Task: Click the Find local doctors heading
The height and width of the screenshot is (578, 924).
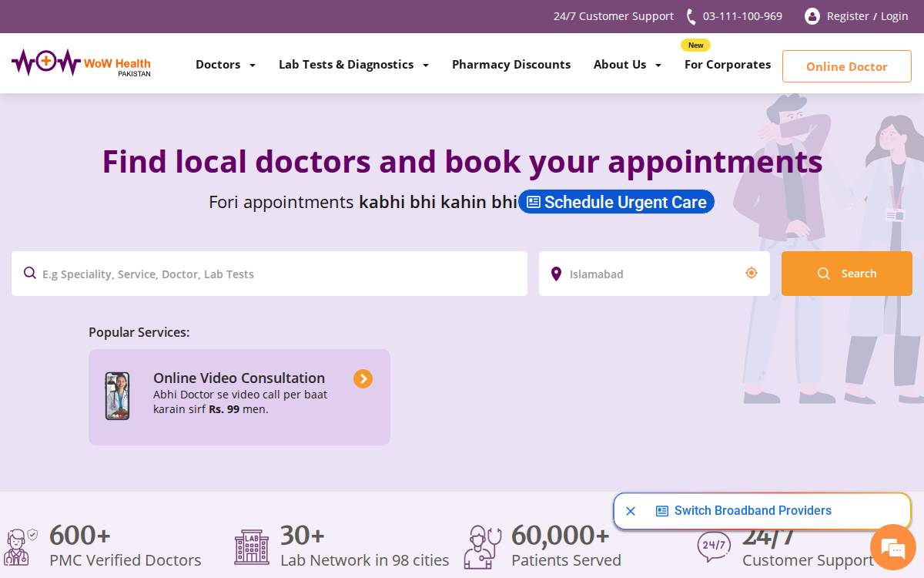Action: click(462, 162)
